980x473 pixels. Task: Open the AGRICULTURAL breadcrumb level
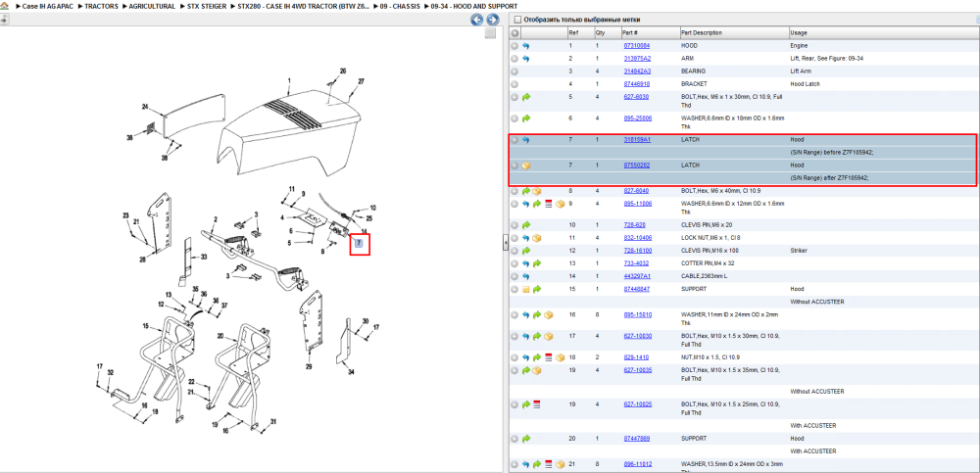pyautogui.click(x=152, y=6)
